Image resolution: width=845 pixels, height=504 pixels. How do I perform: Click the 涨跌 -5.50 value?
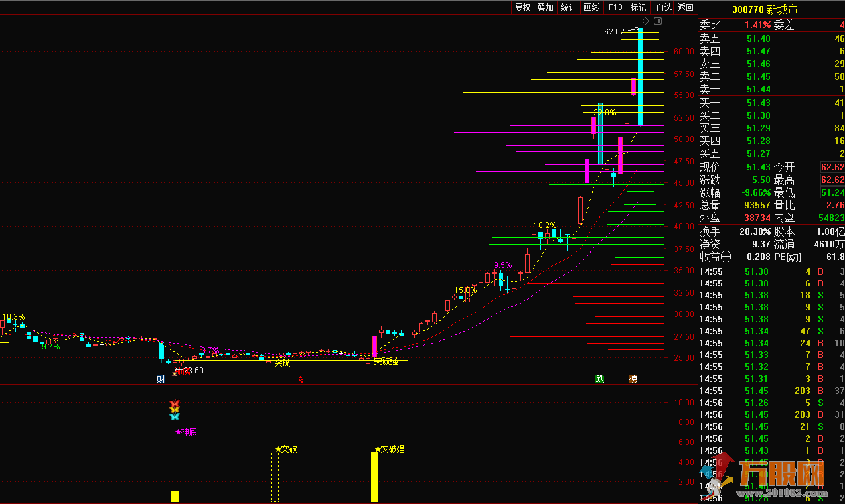pos(759,180)
